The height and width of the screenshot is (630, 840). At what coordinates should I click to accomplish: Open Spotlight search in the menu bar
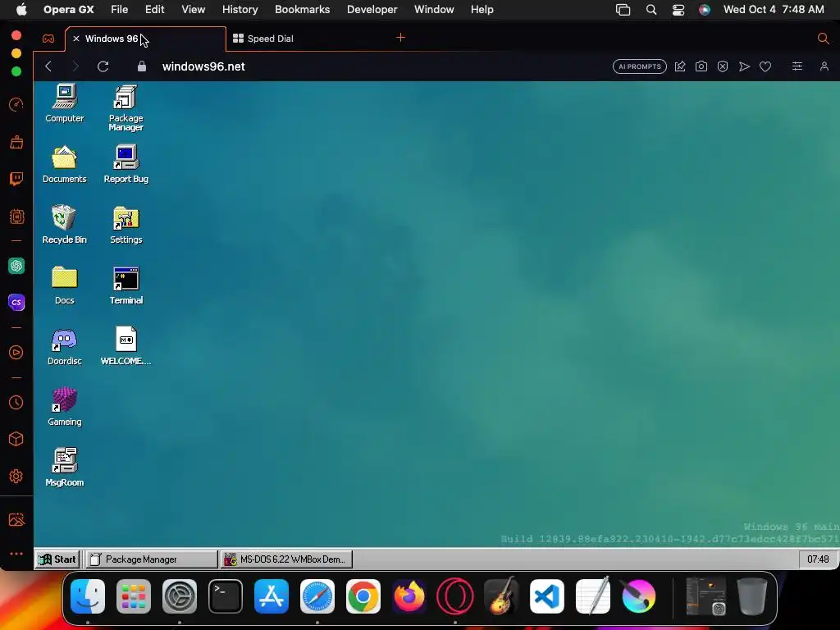pos(651,10)
